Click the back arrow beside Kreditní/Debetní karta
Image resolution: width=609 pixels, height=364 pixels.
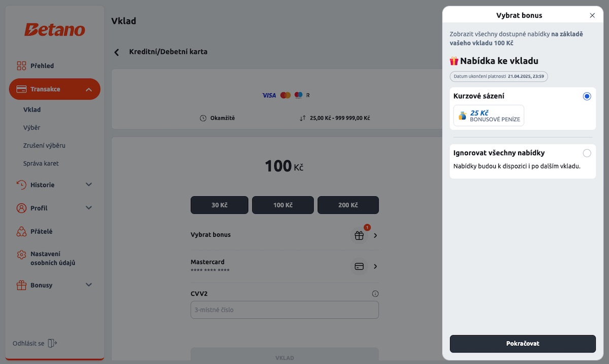pos(117,52)
